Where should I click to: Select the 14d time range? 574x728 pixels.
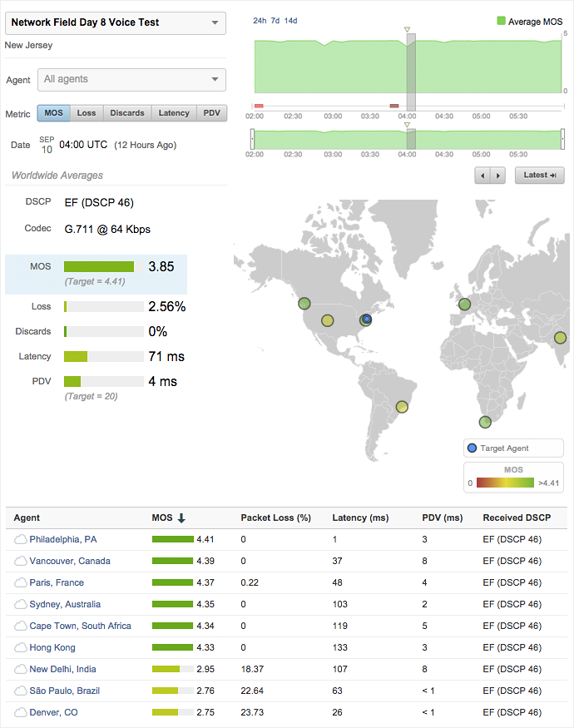[x=291, y=20]
